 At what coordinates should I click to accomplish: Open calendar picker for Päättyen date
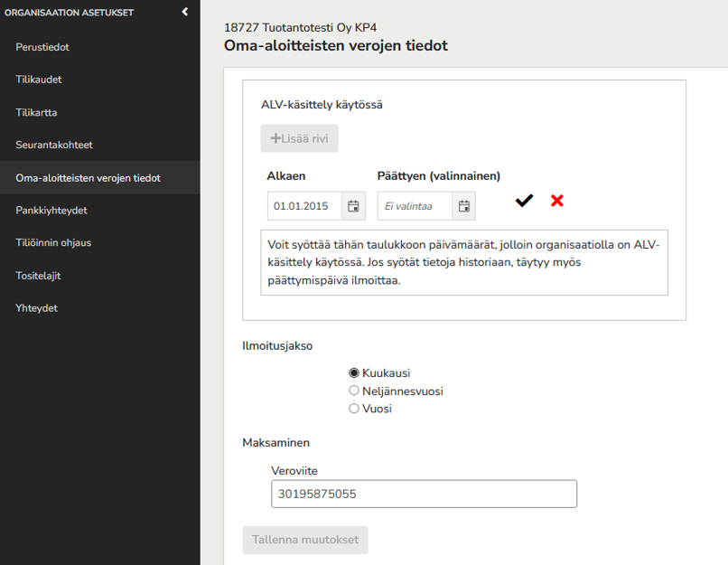click(464, 206)
